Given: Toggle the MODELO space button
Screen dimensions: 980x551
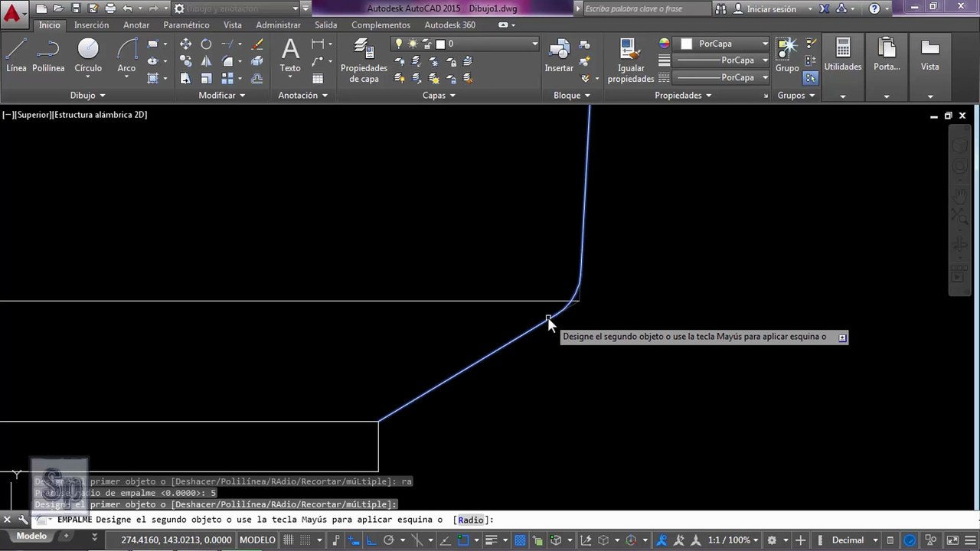Looking at the screenshot, I should pyautogui.click(x=257, y=540).
